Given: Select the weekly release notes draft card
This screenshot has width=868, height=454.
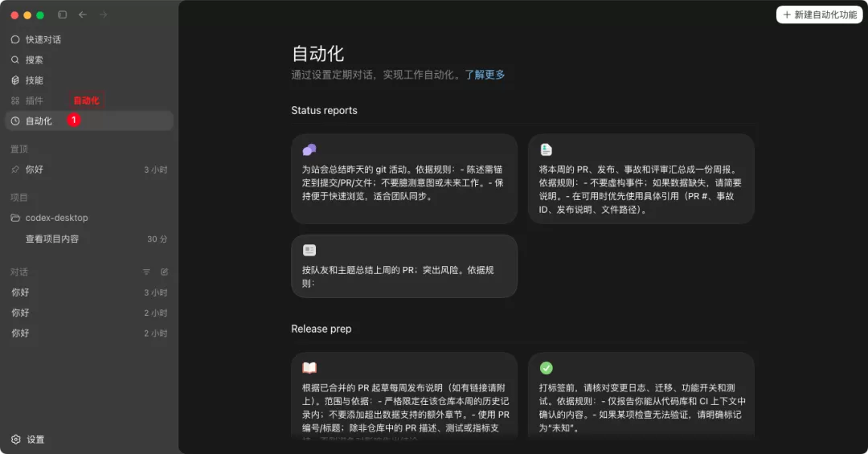Looking at the screenshot, I should [404, 396].
